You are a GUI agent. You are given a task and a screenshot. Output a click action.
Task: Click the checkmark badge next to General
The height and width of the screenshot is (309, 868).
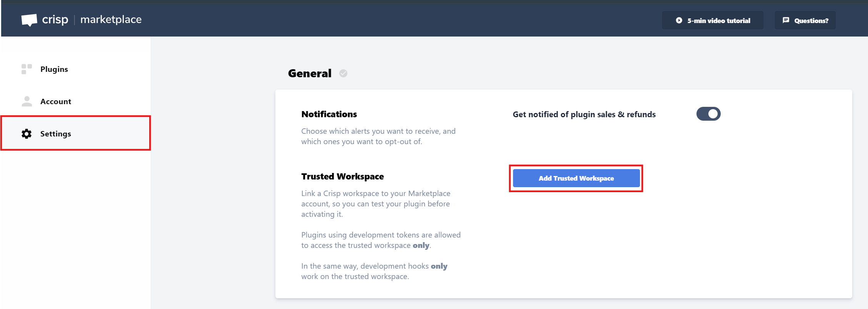point(343,73)
